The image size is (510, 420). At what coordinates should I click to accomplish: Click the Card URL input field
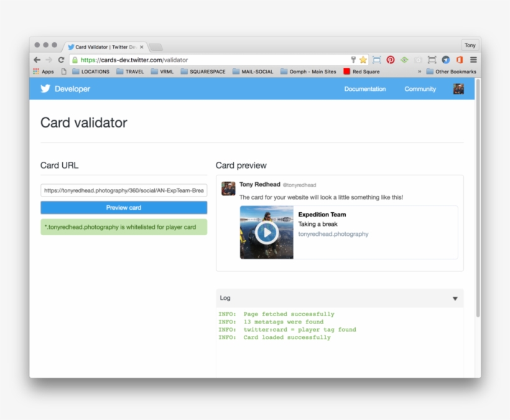[124, 190]
